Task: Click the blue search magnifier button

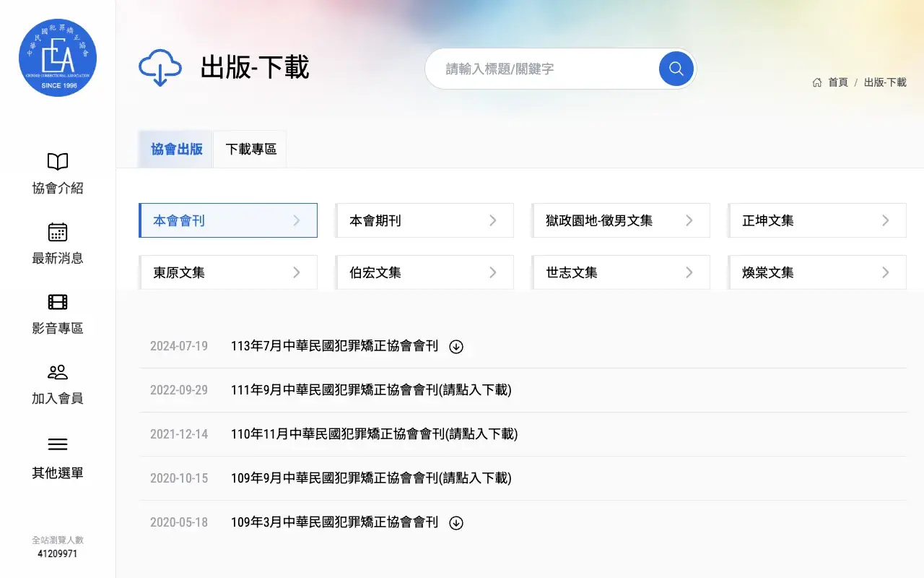Action: click(676, 69)
